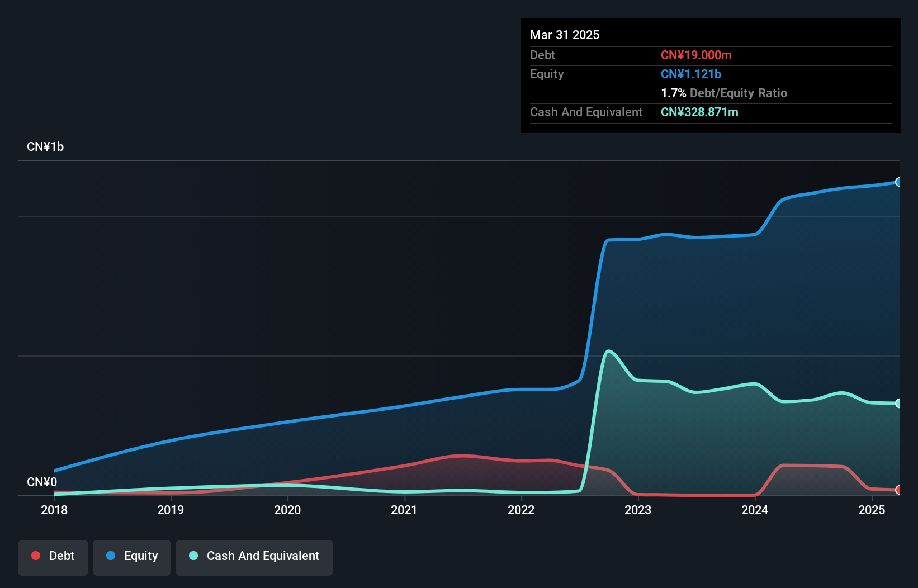
Task: Click the Mar 31 2025 tooltip date
Action: (565, 35)
